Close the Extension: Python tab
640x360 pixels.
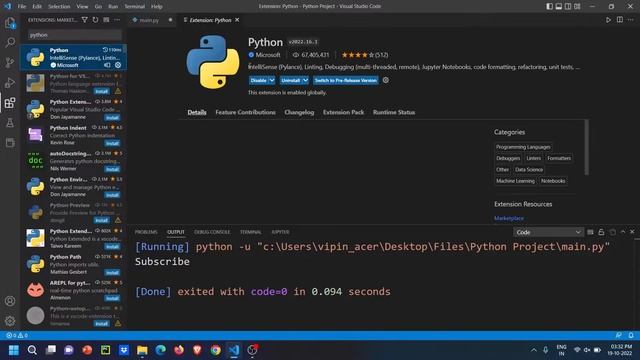tap(237, 20)
